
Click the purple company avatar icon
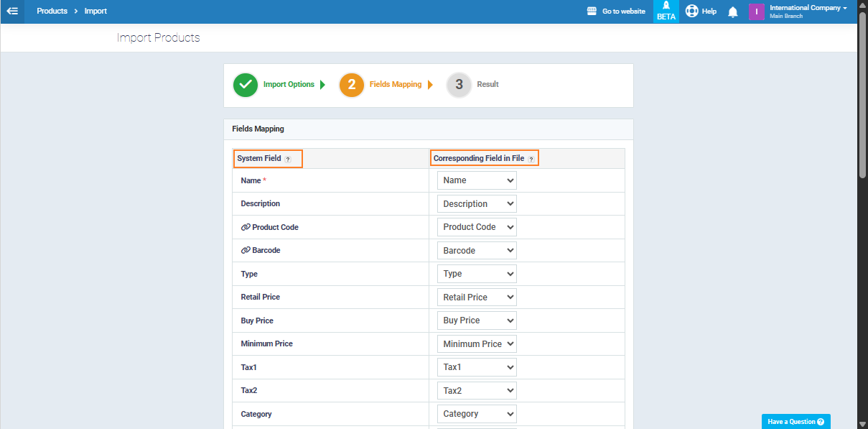click(757, 11)
